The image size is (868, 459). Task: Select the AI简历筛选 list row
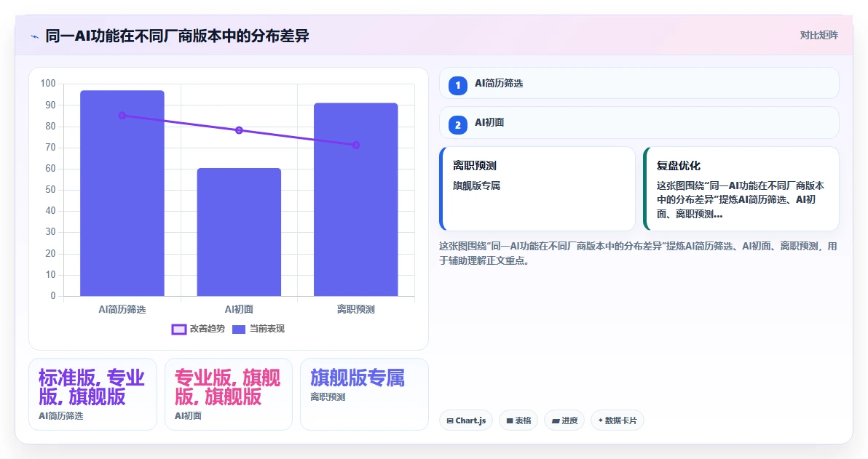[639, 84]
